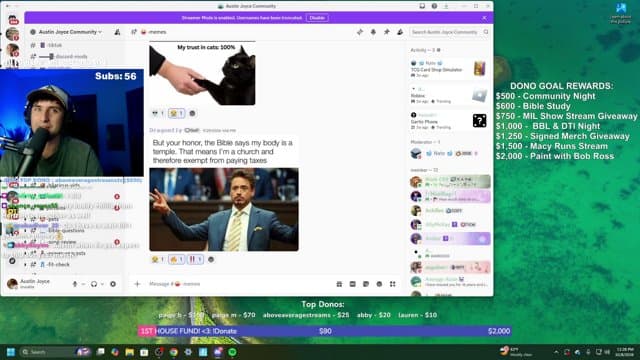The image size is (640, 360).
Task: Open the fit-check channel
Action: [58, 264]
